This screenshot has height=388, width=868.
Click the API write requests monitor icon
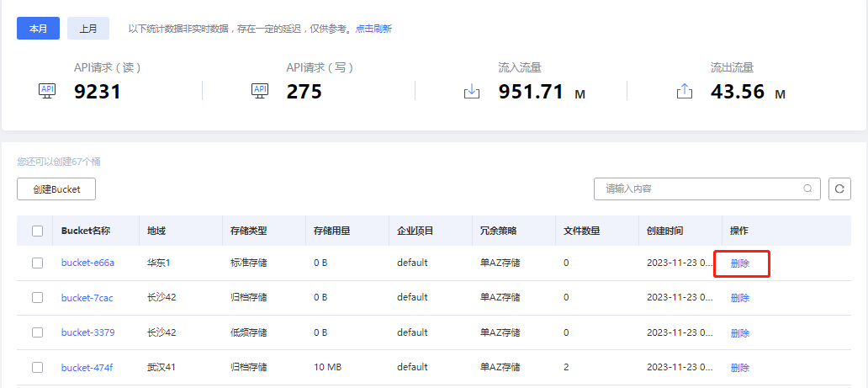260,91
